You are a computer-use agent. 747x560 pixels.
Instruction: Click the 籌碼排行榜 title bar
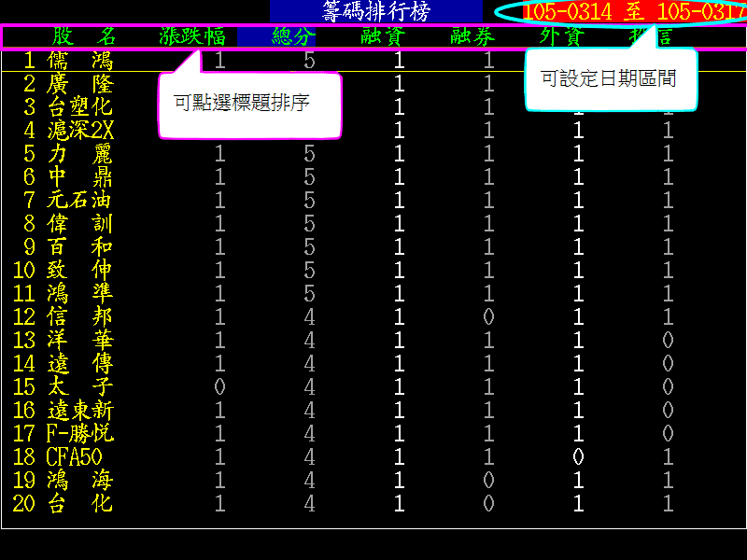click(373, 11)
